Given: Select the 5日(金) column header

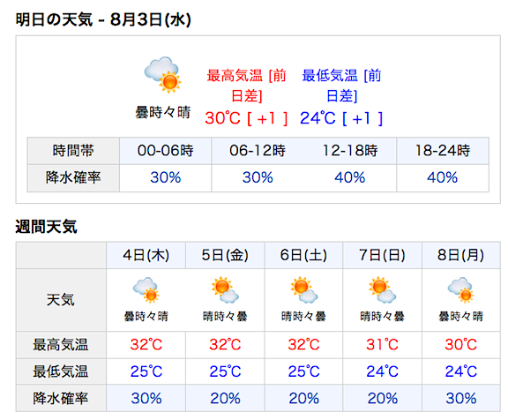Looking at the screenshot, I should tap(225, 255).
